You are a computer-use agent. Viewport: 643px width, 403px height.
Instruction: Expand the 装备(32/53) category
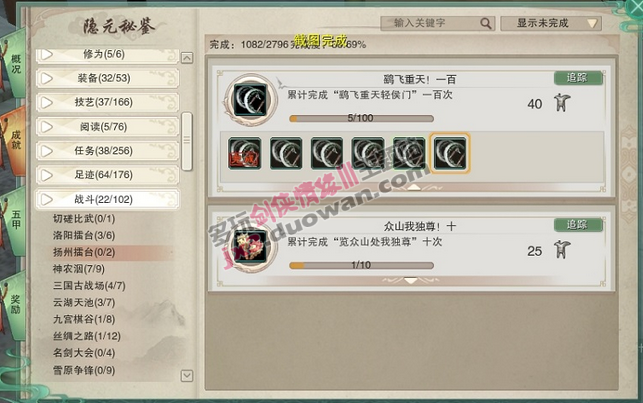107,78
